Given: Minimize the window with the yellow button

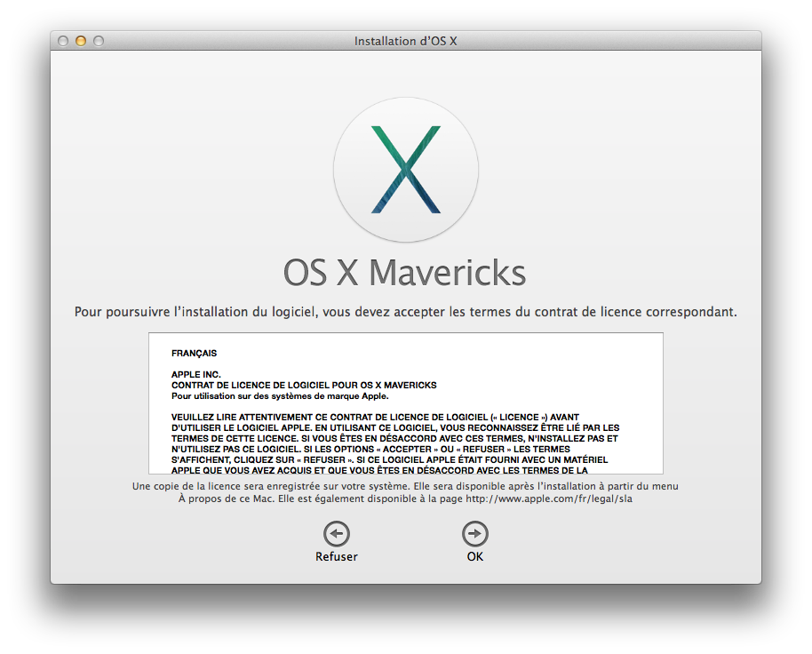Looking at the screenshot, I should coord(81,41).
